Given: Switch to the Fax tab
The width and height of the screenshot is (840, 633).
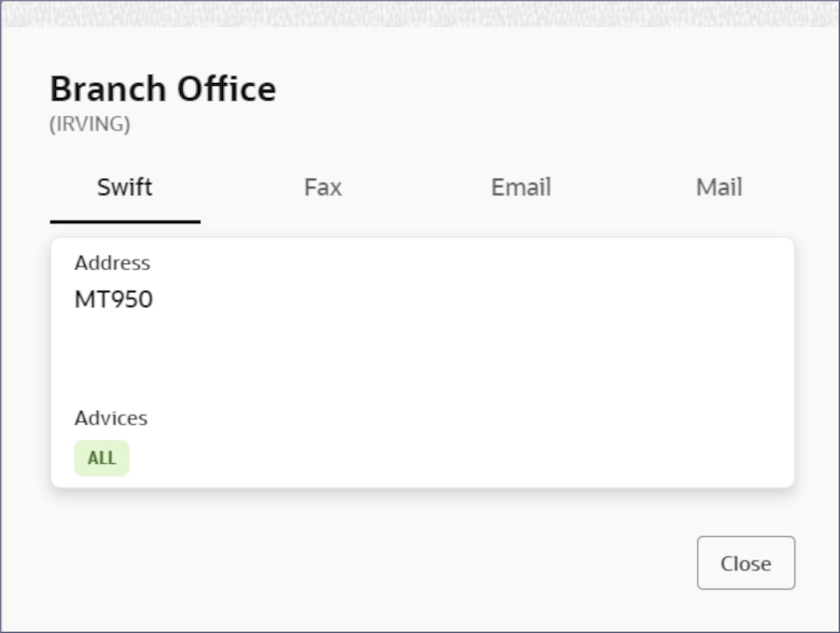Looking at the screenshot, I should coord(323,188).
